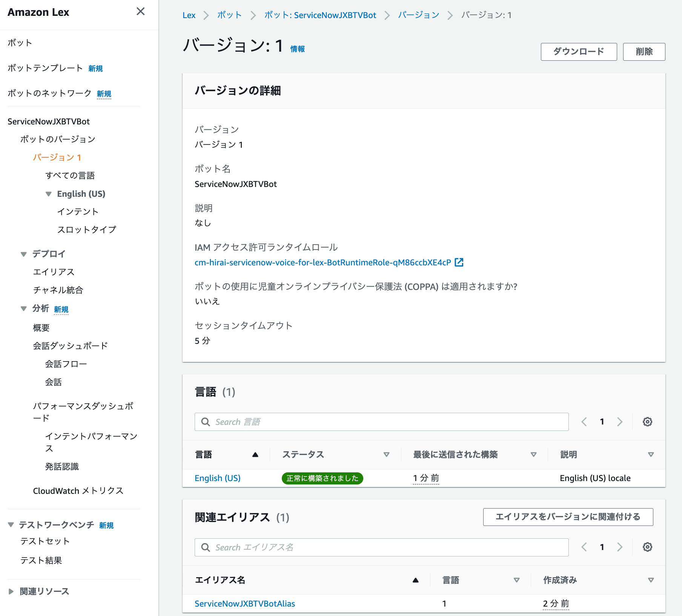Open 会話ダッシュボード in sidebar
The height and width of the screenshot is (616, 682).
click(70, 346)
